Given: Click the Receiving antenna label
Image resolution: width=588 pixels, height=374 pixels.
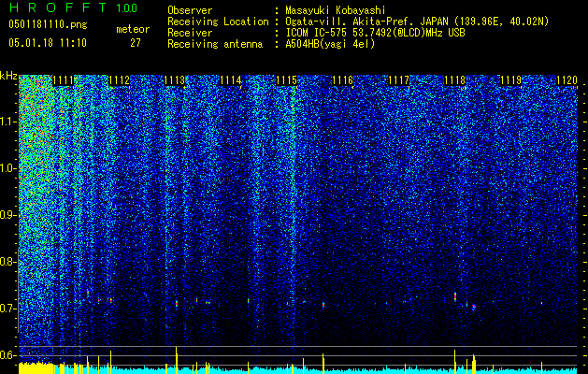Looking at the screenshot, I should point(215,44).
